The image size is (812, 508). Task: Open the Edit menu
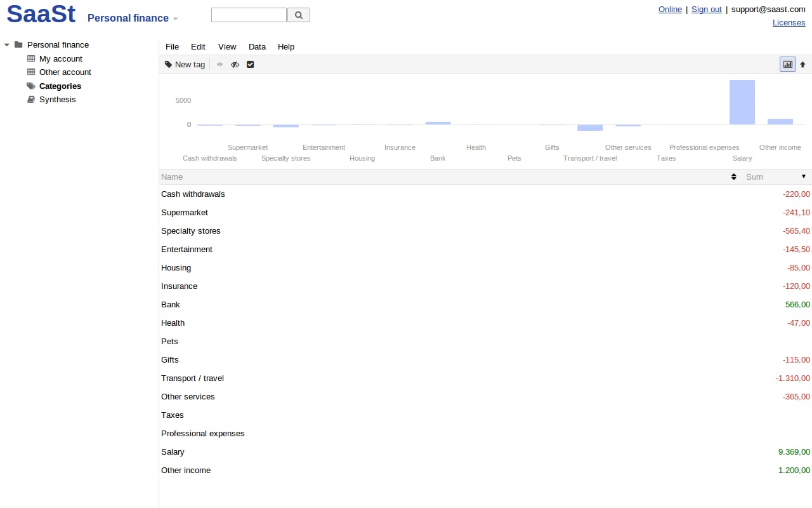point(198,46)
